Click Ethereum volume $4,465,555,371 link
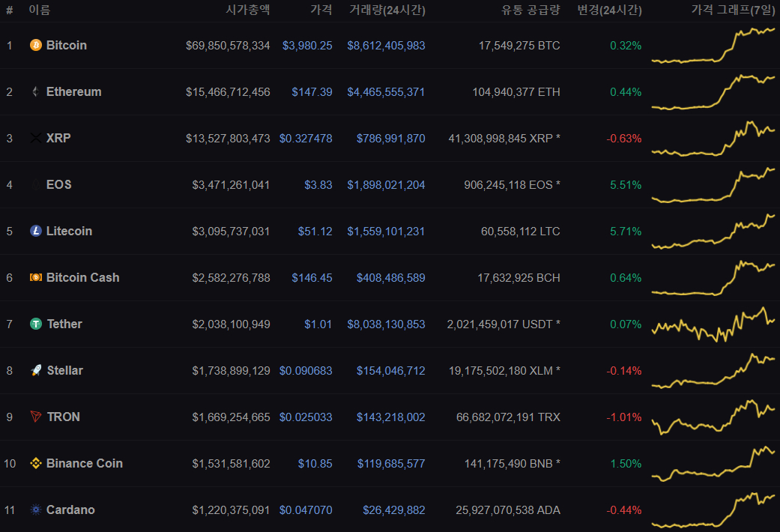The image size is (780, 532). coord(386,92)
